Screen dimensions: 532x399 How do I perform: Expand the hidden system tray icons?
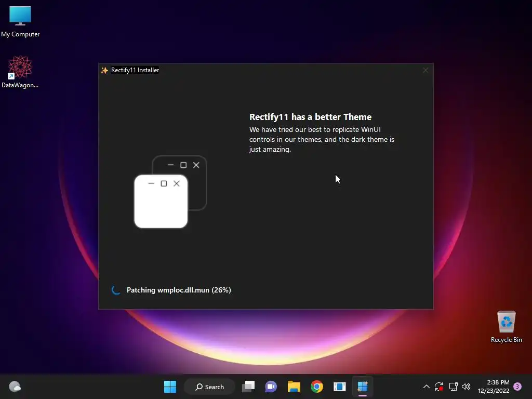[427, 387]
